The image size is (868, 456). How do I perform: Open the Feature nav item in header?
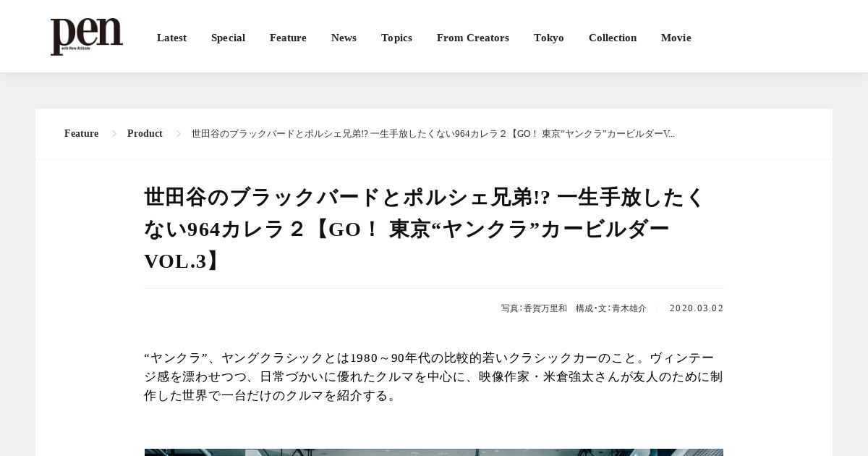click(288, 38)
